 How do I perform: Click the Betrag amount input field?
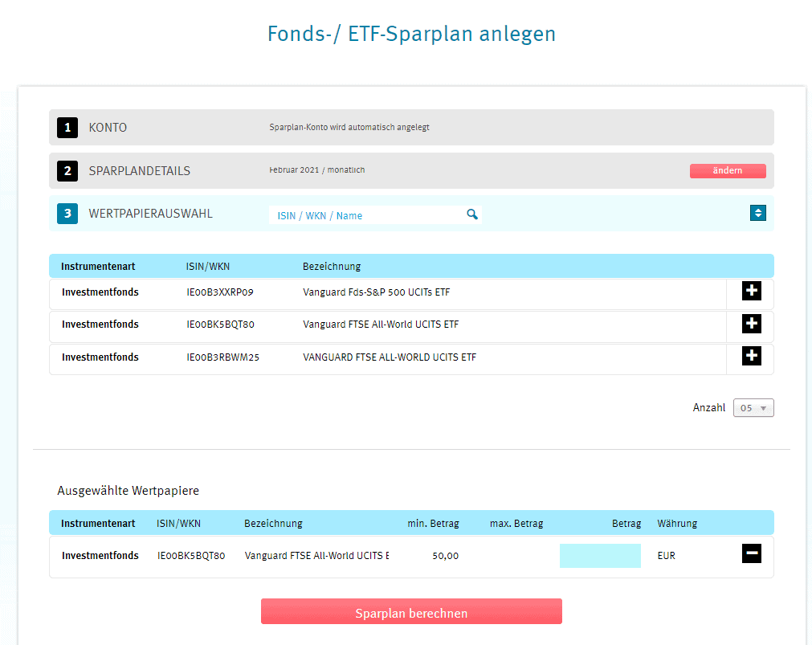(x=600, y=555)
